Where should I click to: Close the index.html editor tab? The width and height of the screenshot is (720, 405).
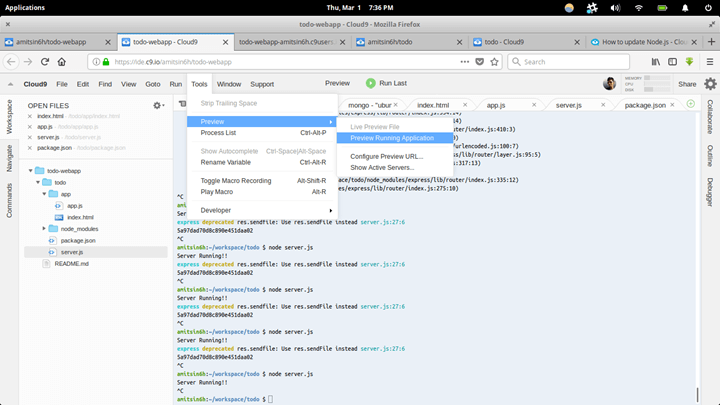(465, 105)
